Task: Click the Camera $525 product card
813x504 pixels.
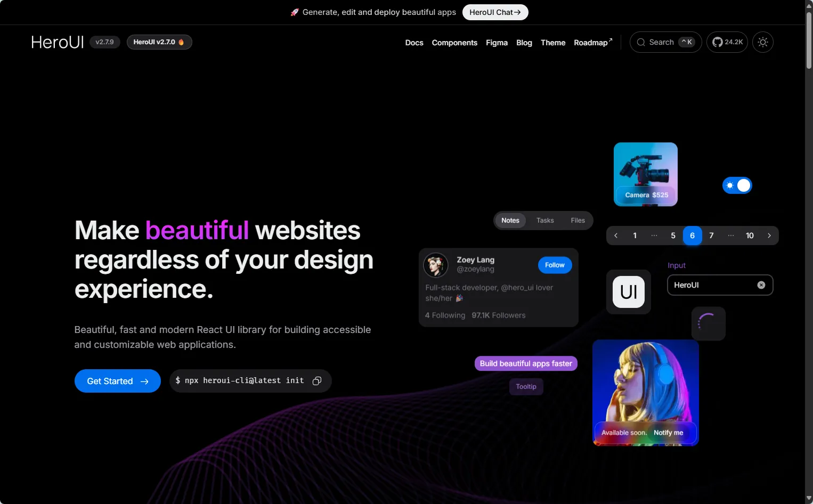Action: [646, 174]
